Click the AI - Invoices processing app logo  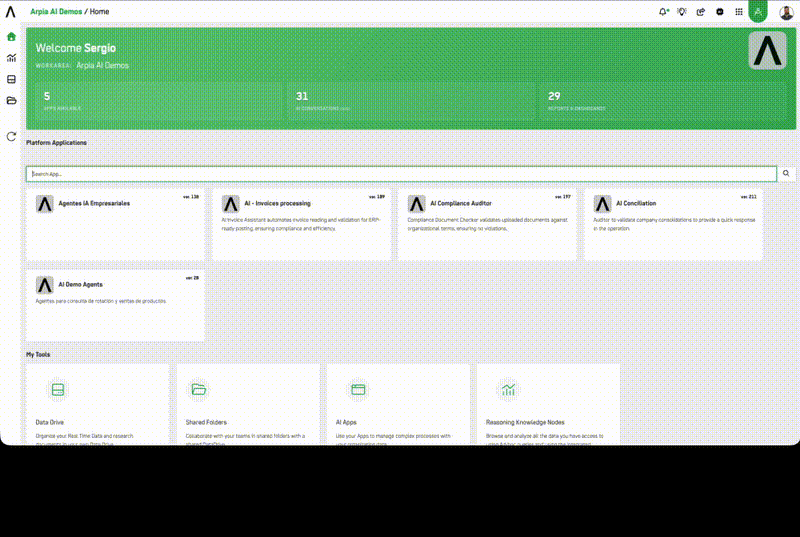click(x=231, y=203)
